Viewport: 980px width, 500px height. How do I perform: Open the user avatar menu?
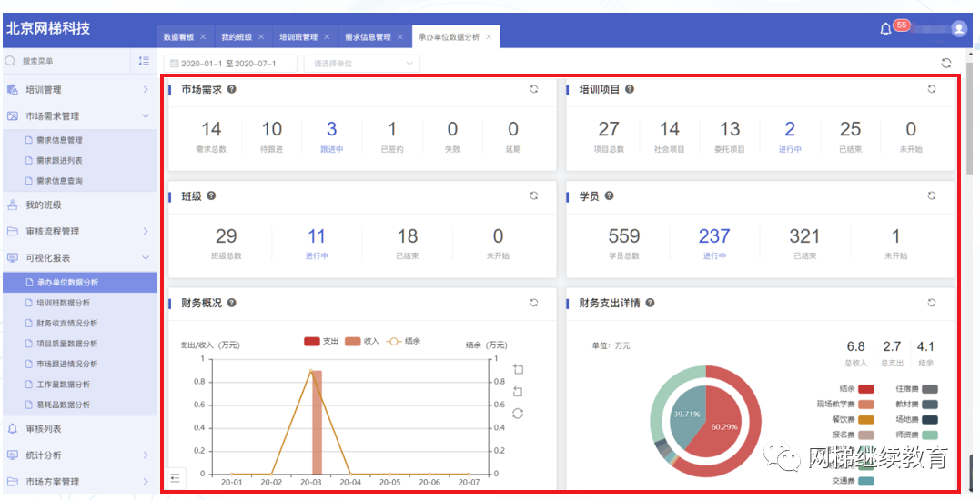coord(959,29)
